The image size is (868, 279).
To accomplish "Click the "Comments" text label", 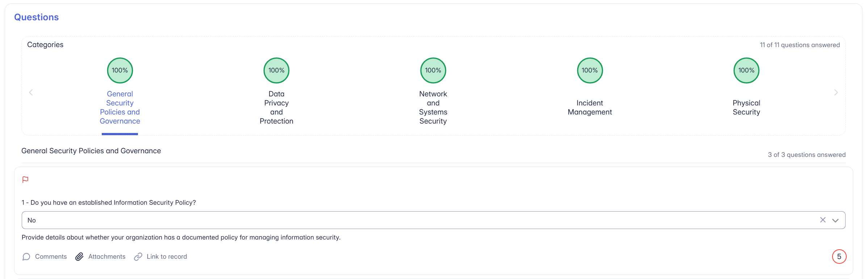I will pyautogui.click(x=51, y=257).
